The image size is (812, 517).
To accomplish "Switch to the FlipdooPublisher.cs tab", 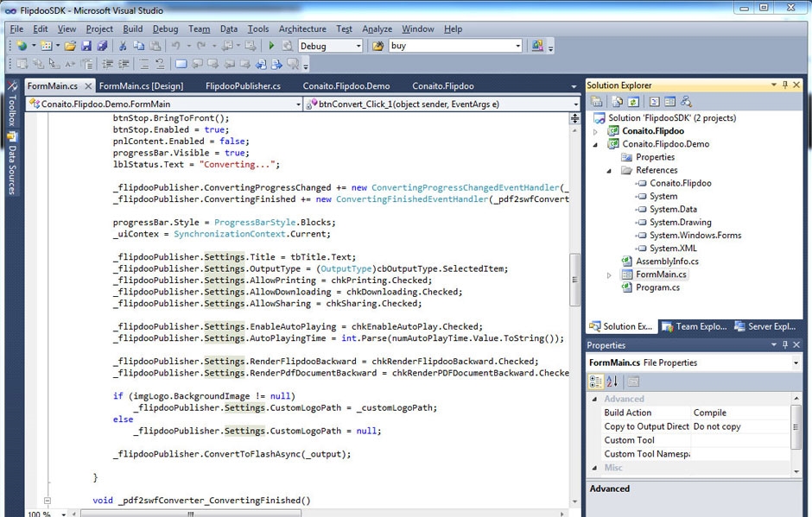I will tap(243, 86).
